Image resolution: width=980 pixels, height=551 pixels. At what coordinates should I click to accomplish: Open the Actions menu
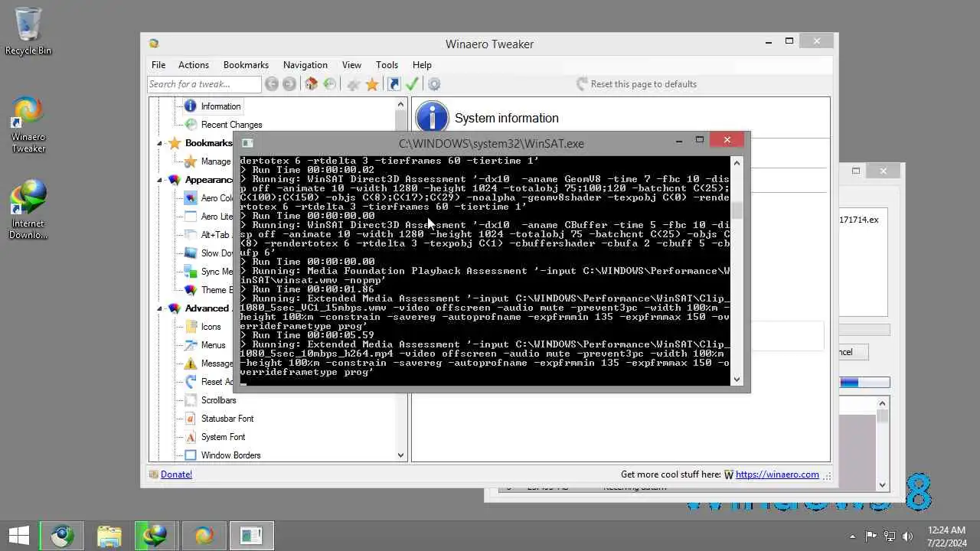click(x=194, y=65)
